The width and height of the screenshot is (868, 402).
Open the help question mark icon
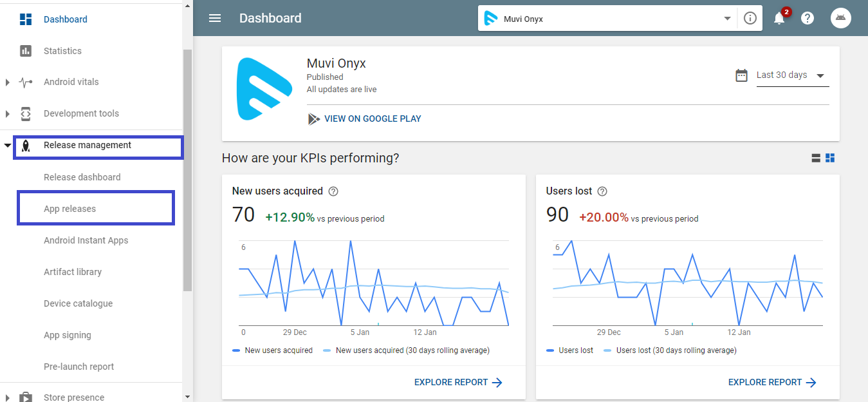coord(808,18)
